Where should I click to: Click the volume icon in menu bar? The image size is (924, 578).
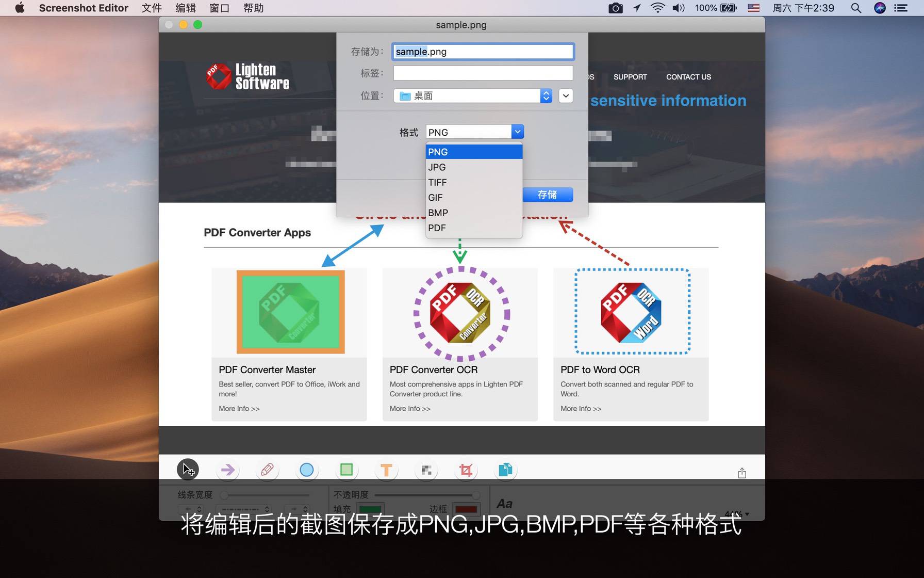point(679,8)
